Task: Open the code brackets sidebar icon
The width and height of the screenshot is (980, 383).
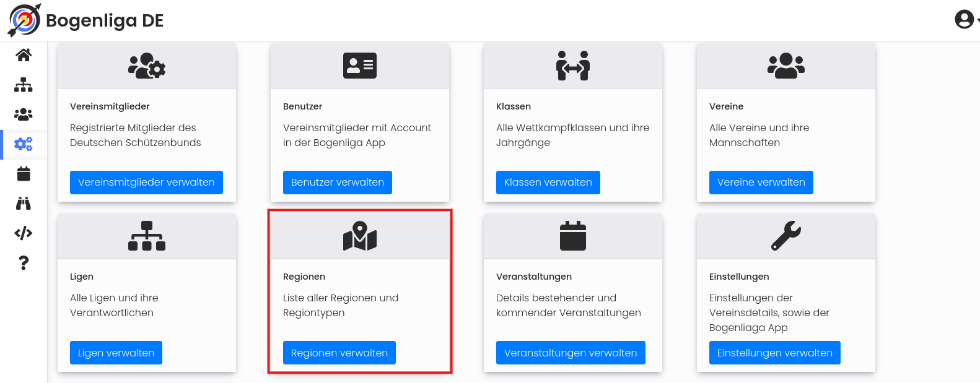Action: tap(24, 233)
